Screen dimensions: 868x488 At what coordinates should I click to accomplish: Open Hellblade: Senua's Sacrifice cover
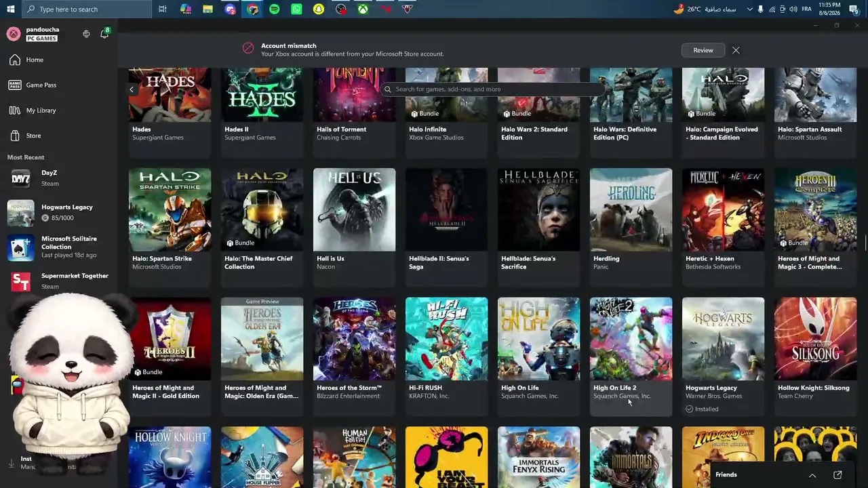click(x=538, y=209)
